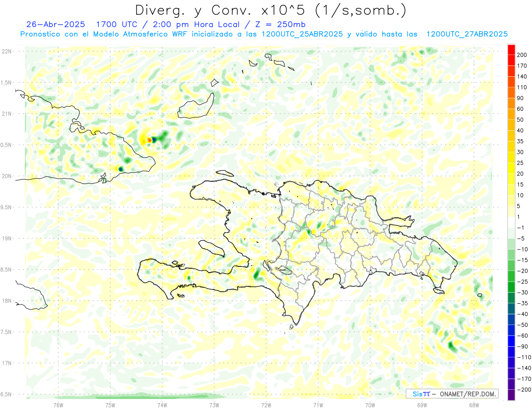The width and height of the screenshot is (532, 411).
Task: Click the latitude axis label '18N'
Action: (x=7, y=301)
